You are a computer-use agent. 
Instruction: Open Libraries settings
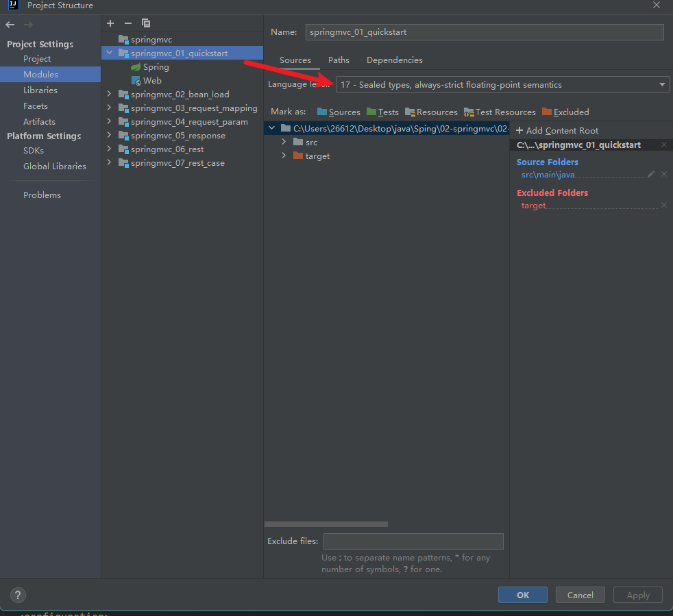[x=40, y=90]
